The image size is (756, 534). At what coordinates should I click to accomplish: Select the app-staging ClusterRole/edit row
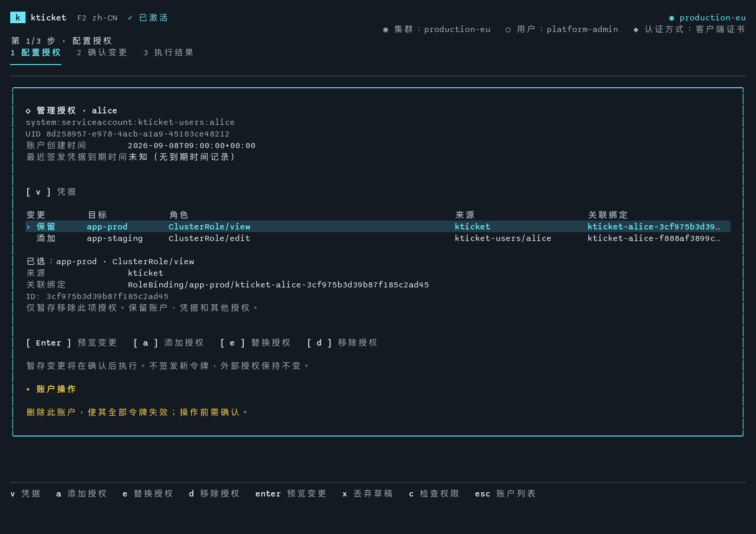378,238
